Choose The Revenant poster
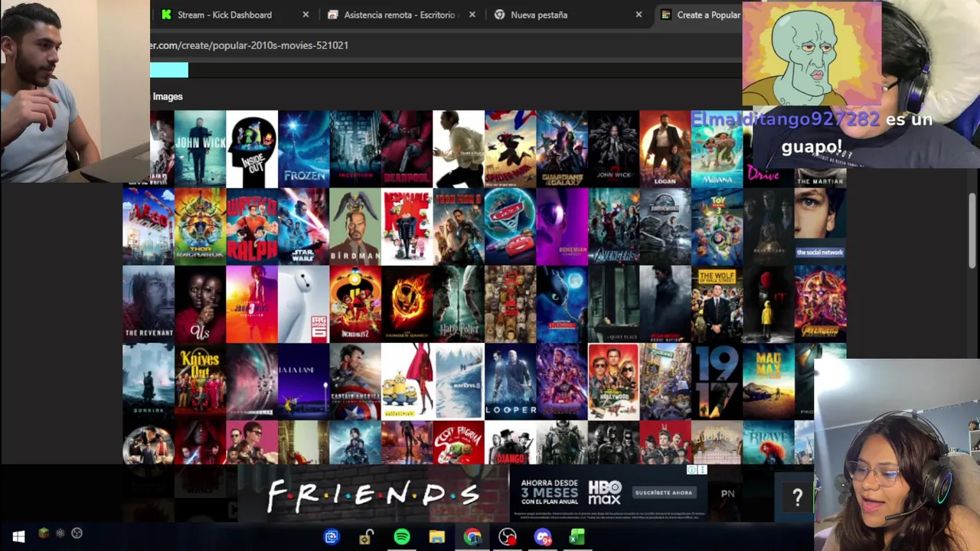Image resolution: width=980 pixels, height=551 pixels. point(149,304)
